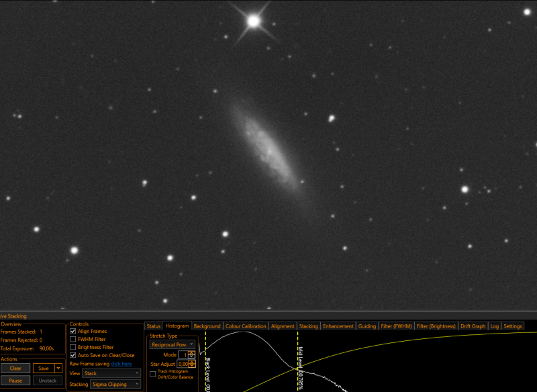Open the Guiding tab
Screen dimensions: 537x392
pyautogui.click(x=367, y=326)
